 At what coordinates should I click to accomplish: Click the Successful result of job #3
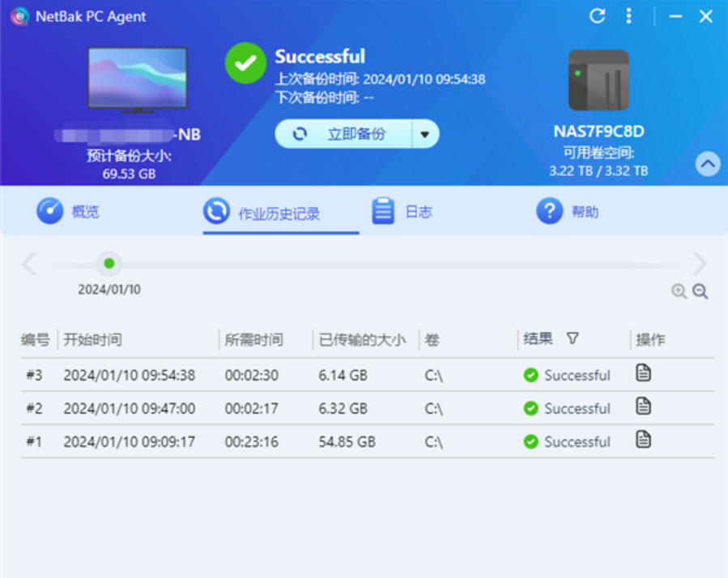[x=567, y=375]
